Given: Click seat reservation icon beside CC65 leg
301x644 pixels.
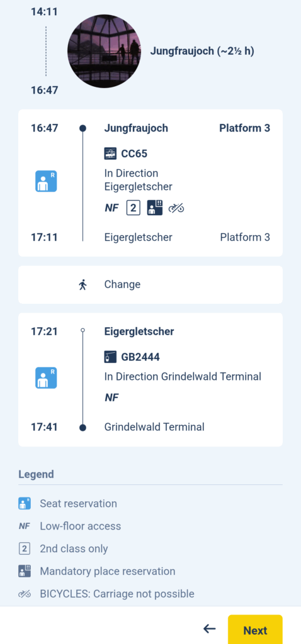Looking at the screenshot, I should [x=46, y=182].
